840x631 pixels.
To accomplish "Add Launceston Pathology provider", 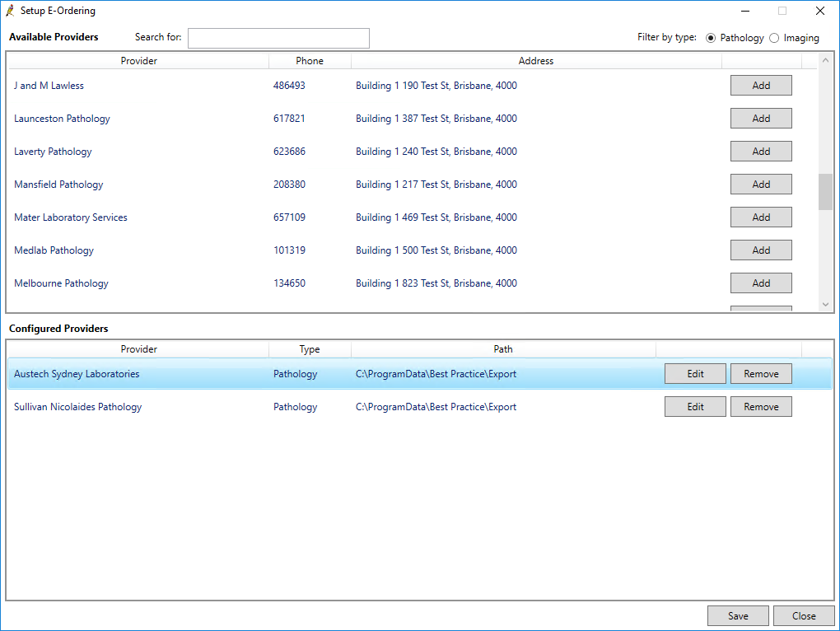I will point(761,119).
